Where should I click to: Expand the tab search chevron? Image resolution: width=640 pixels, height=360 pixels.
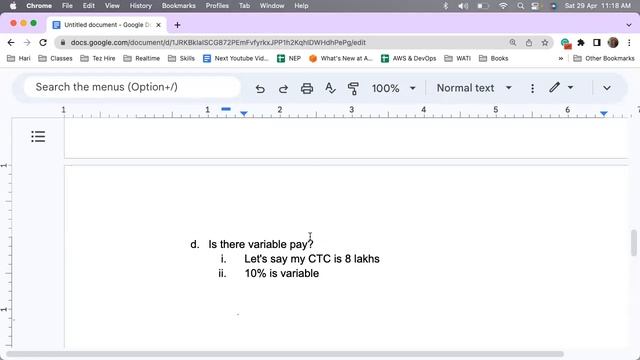(629, 25)
